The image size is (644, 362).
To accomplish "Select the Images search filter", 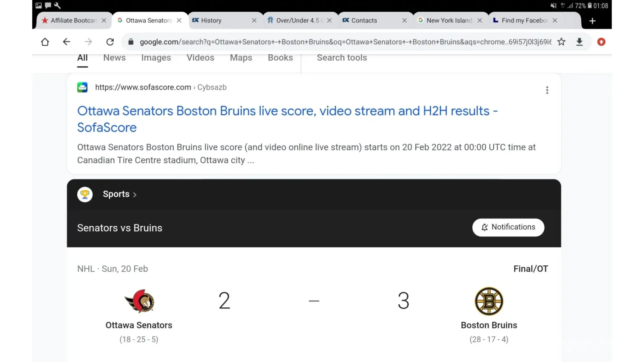I will [156, 58].
